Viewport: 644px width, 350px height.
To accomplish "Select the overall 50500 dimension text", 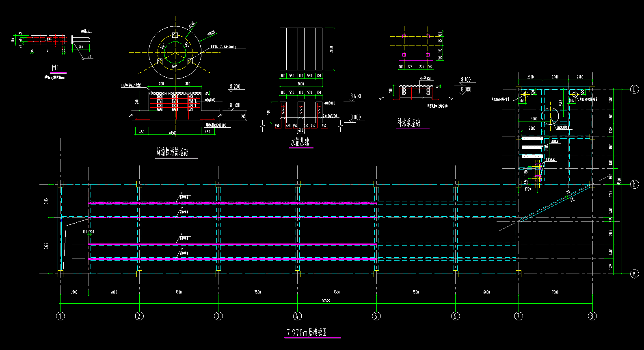I will point(326,301).
